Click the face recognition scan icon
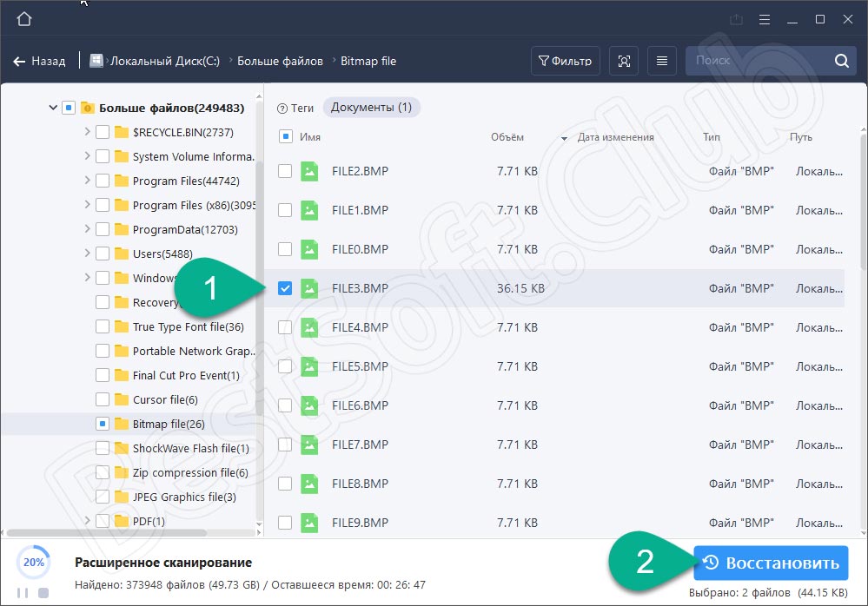This screenshot has width=868, height=606. [623, 61]
